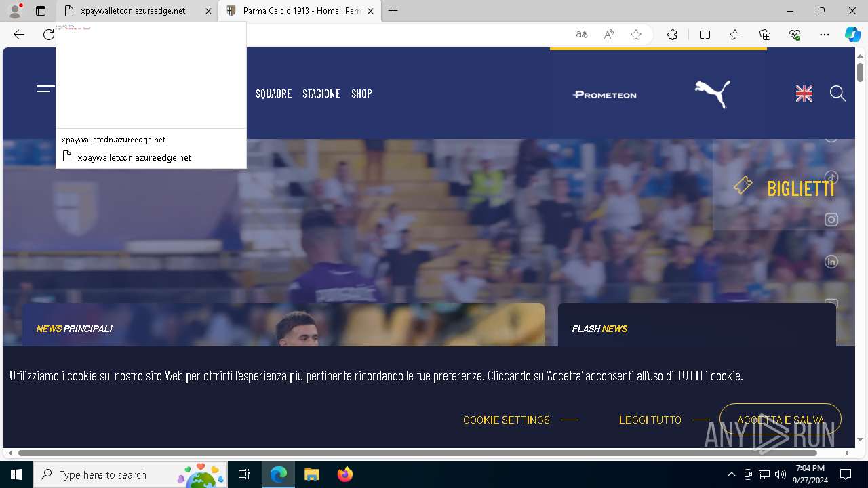Click the taskbar search box
Screen dimensions: 868x488
(130, 474)
